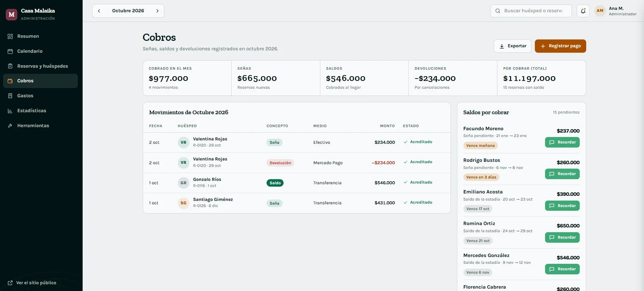Click the Saldo tag on Gonzalo Ríos row
Viewport: 644px width, 291px height.
pyautogui.click(x=275, y=183)
